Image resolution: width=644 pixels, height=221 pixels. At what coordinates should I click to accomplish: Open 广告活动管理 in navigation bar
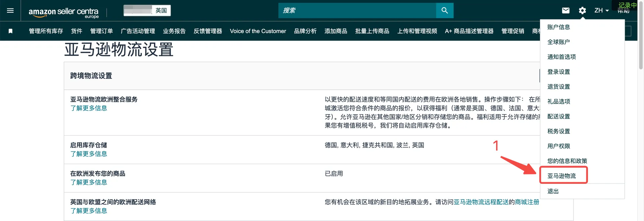(138, 31)
